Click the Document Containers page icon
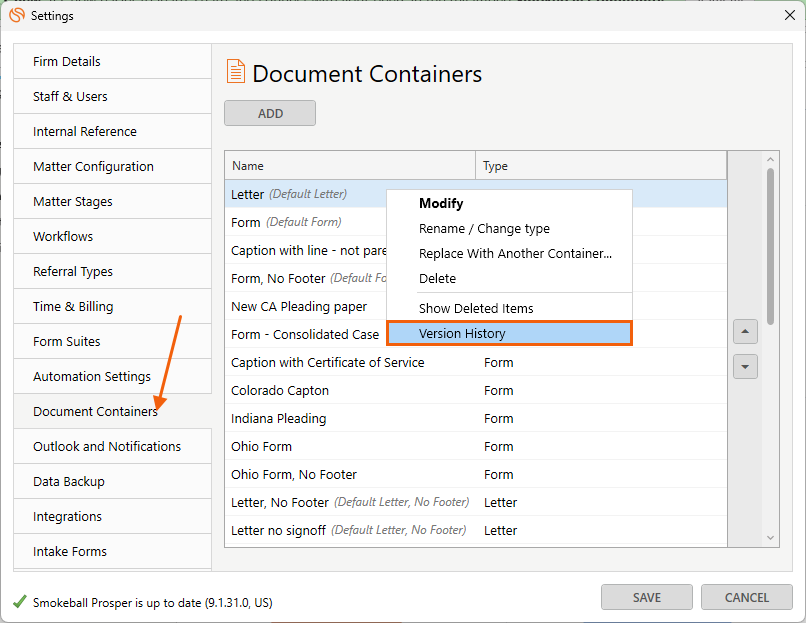The width and height of the screenshot is (806, 623). point(236,71)
